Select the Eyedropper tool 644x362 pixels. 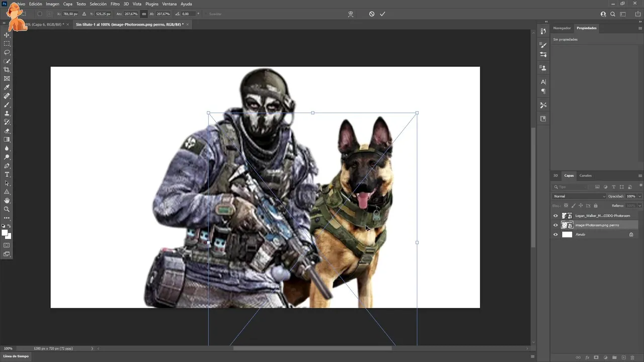click(x=7, y=87)
